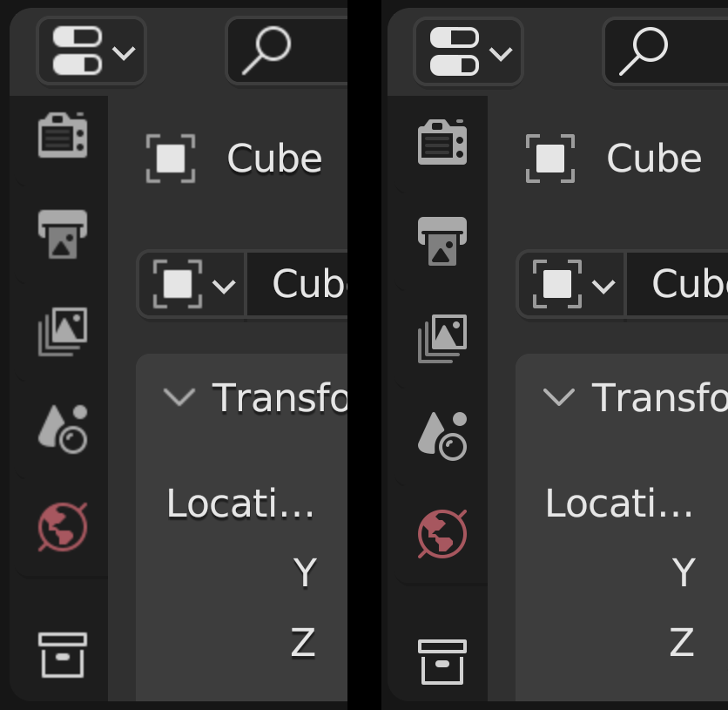Open the object browse dropdown in left panel
The image size is (728, 710).
click(x=192, y=284)
